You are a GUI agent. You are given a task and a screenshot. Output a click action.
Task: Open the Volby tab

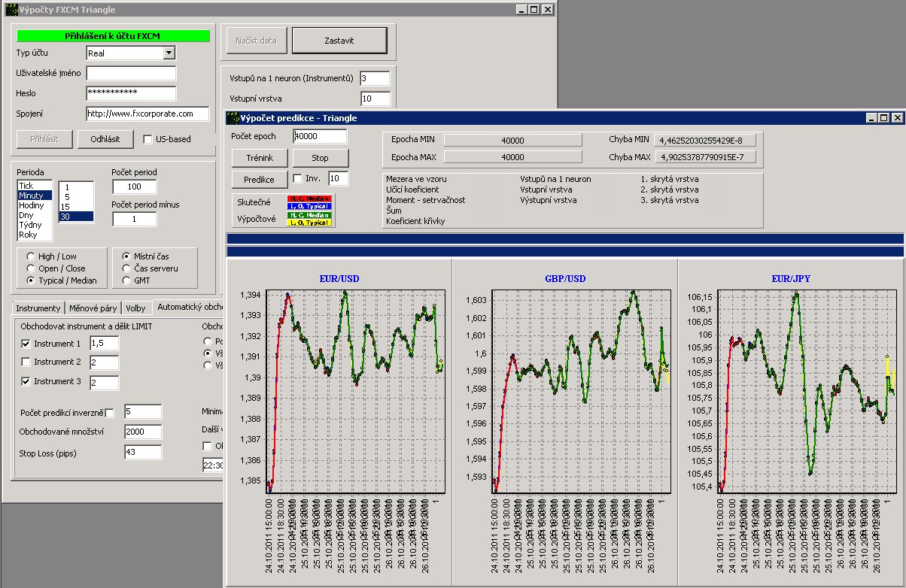pos(135,308)
